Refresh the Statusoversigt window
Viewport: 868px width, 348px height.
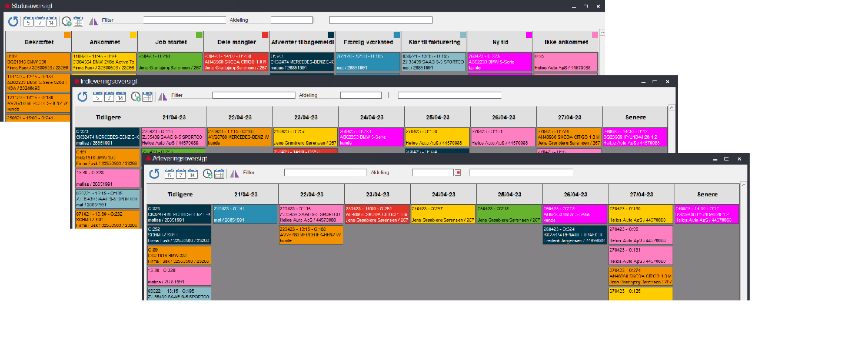[13, 22]
